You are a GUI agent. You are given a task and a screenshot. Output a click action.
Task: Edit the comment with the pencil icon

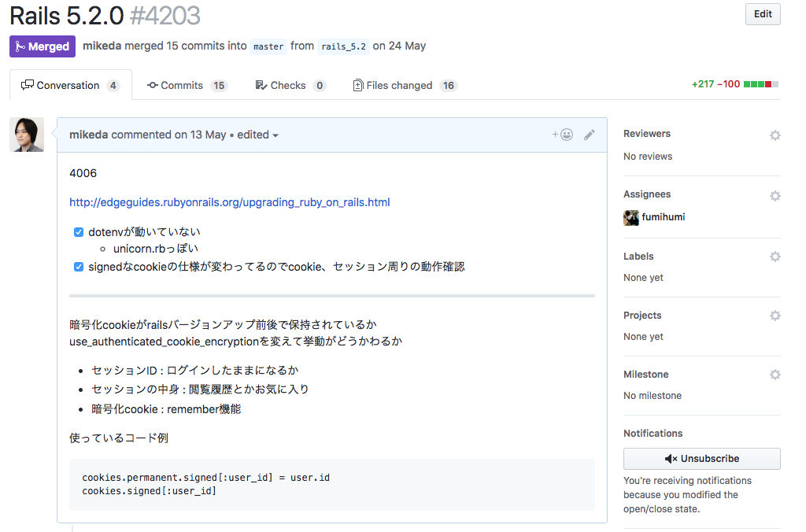click(589, 135)
